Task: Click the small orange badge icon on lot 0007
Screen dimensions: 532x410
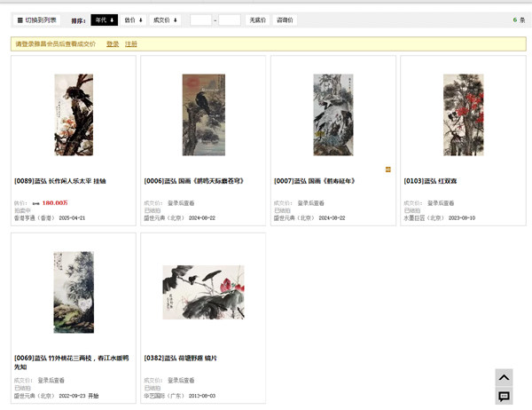Action: click(x=388, y=170)
